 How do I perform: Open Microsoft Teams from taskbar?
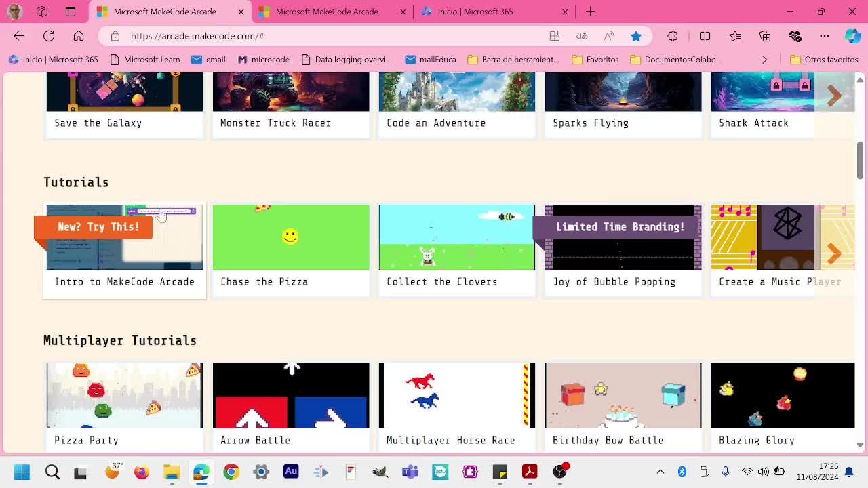(410, 472)
